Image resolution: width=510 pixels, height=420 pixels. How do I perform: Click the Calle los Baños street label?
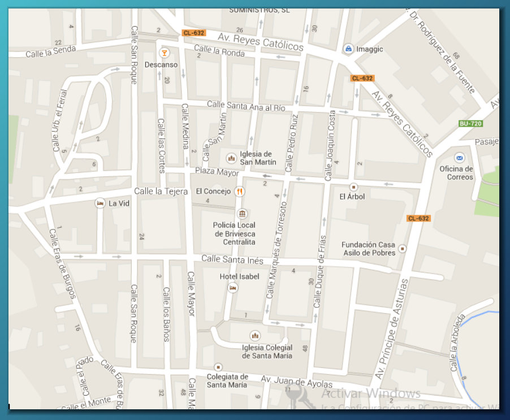coord(166,314)
